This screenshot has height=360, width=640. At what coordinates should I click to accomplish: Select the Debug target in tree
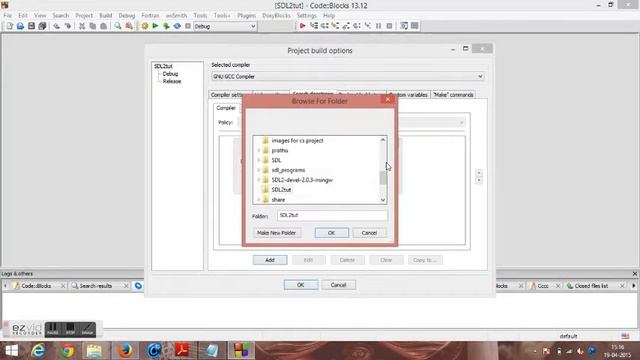[170, 74]
